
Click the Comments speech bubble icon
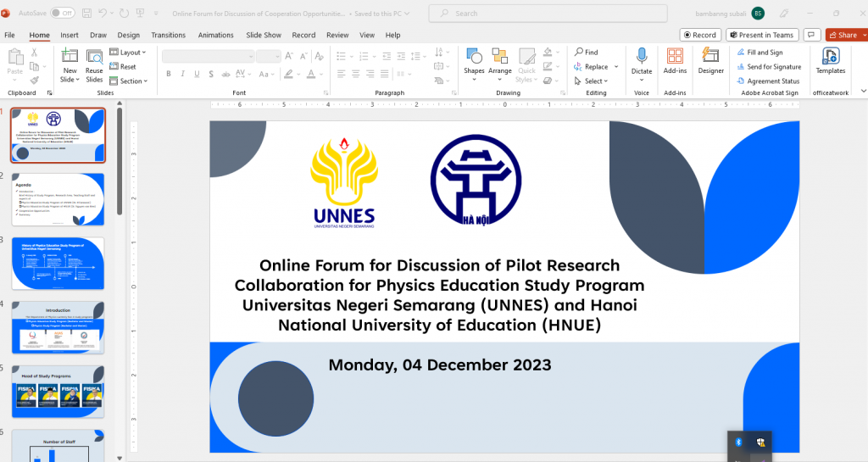[x=812, y=35]
